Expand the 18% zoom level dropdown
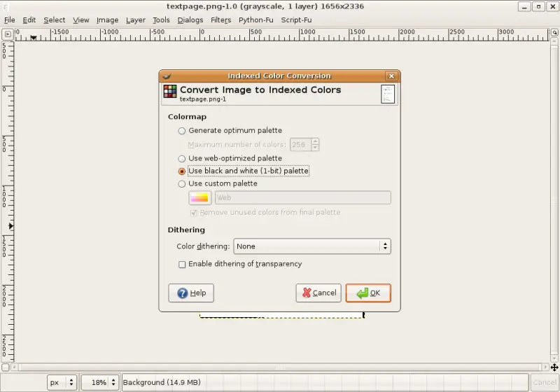The image size is (560, 392). point(100,383)
